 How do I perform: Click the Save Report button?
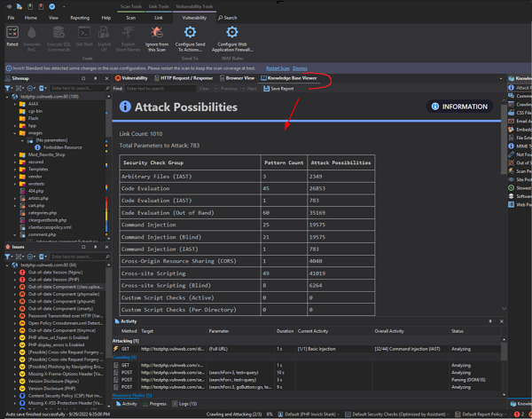click(x=279, y=89)
